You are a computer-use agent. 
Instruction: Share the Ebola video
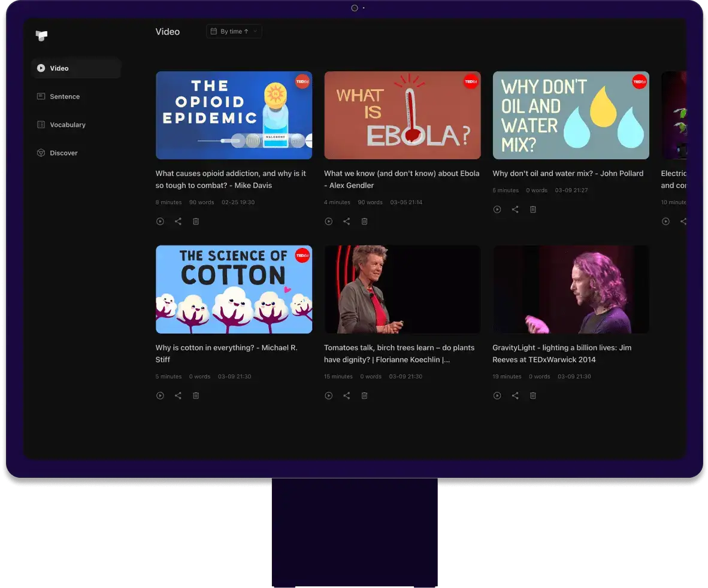click(x=346, y=222)
